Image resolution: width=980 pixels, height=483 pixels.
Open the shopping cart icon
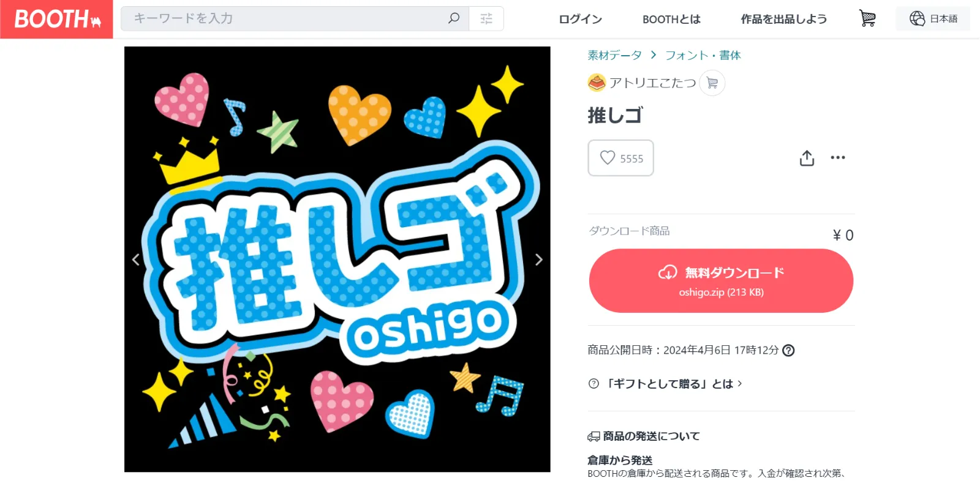(x=867, y=18)
